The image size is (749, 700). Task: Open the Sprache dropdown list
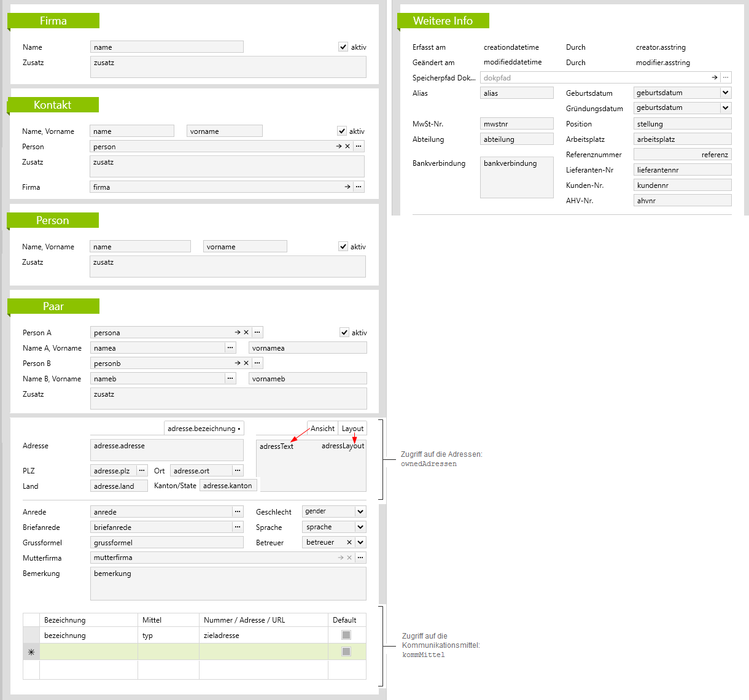pos(360,527)
